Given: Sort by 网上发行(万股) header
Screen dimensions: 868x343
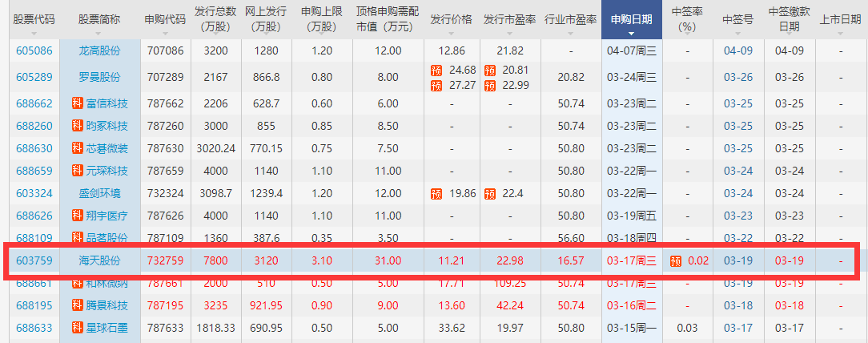Looking at the screenshot, I should pos(266,21).
